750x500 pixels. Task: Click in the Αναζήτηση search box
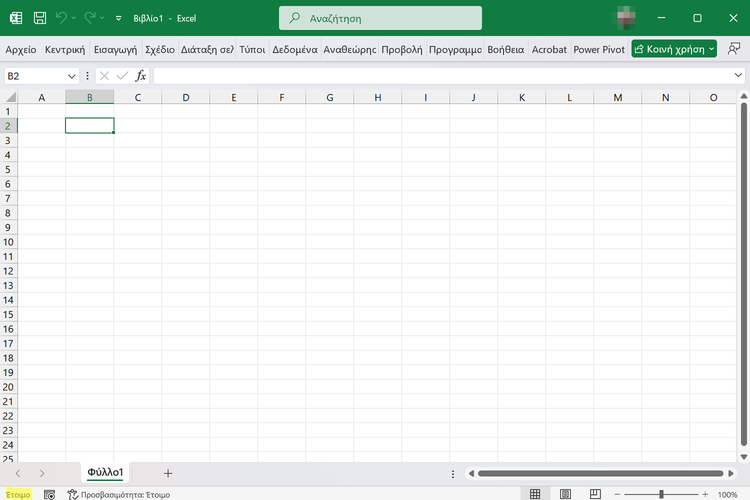coord(380,18)
